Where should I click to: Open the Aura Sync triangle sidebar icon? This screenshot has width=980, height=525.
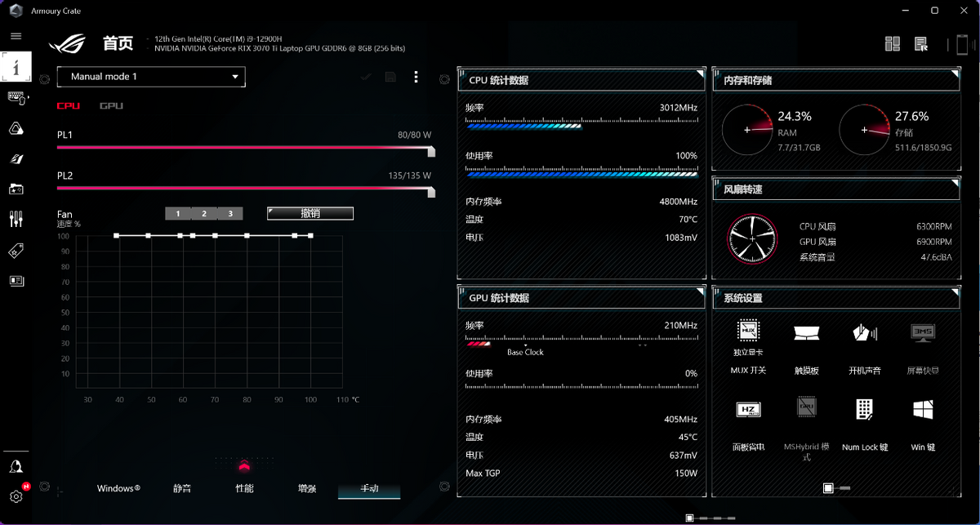16,128
